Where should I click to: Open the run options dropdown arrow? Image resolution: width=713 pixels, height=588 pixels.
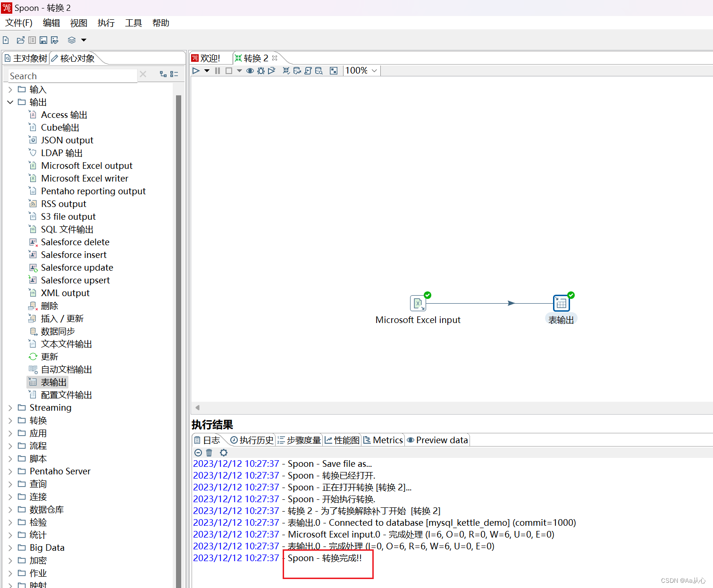pyautogui.click(x=207, y=70)
